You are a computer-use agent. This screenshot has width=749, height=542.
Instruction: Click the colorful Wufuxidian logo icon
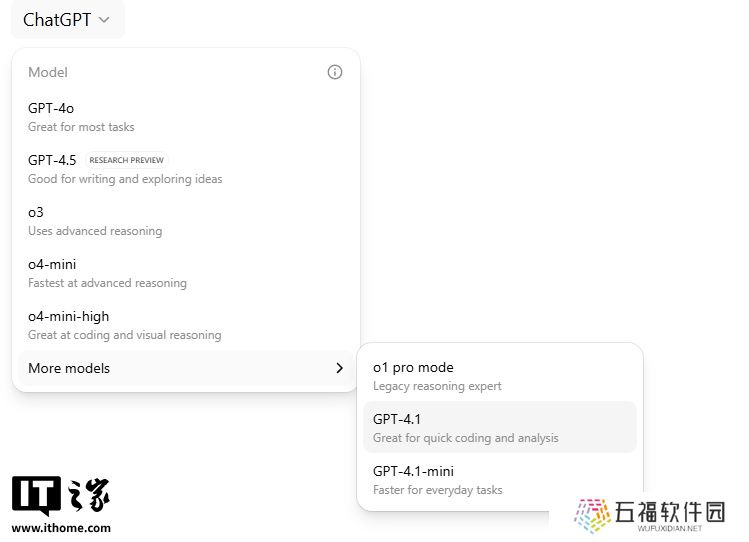click(x=592, y=515)
